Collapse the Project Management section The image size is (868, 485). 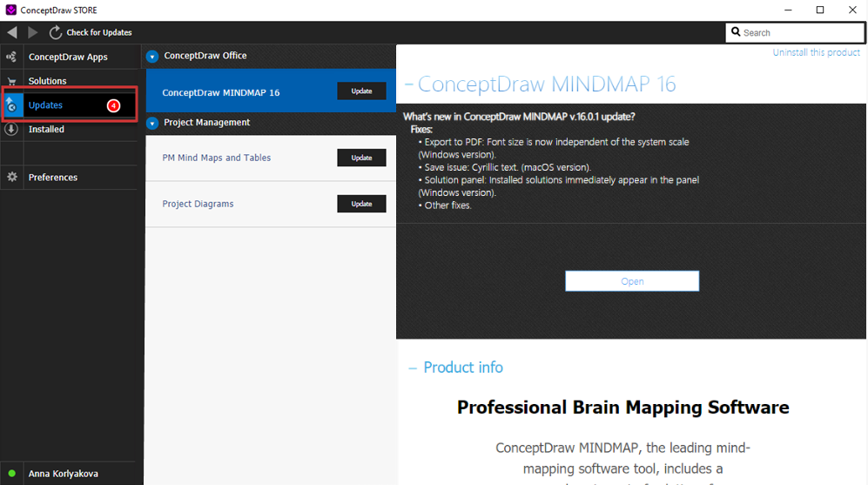point(152,123)
